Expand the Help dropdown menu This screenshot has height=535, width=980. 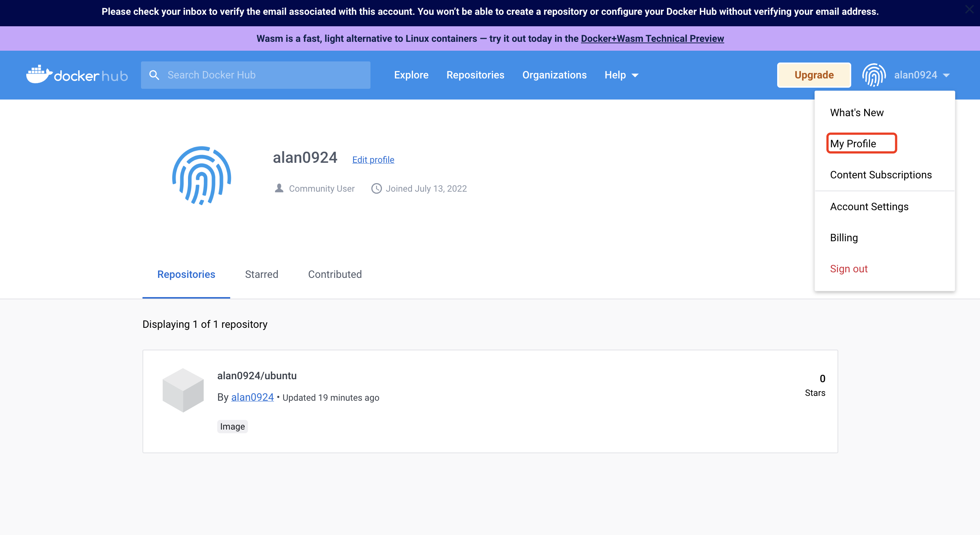(x=621, y=75)
